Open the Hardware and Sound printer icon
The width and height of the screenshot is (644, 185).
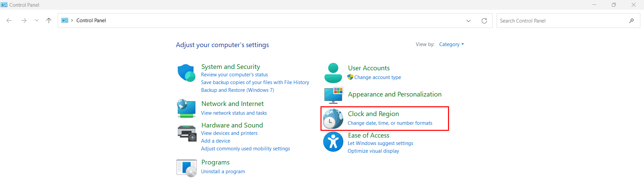[x=187, y=133]
